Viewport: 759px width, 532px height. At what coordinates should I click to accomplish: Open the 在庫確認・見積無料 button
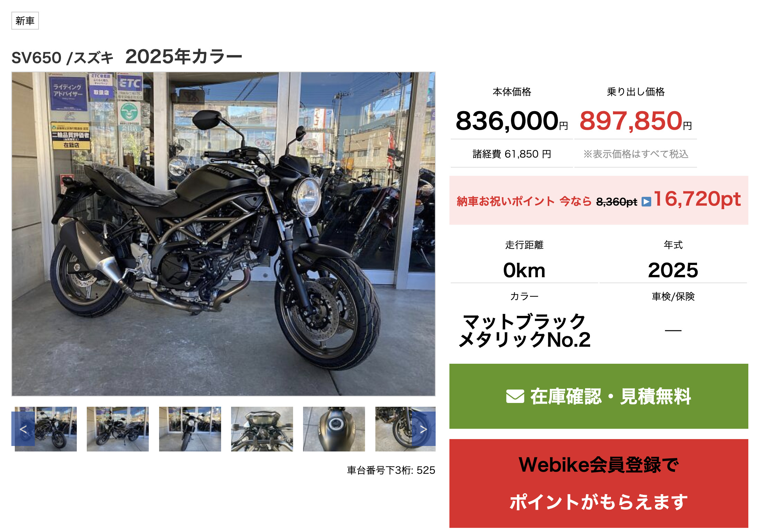(599, 396)
